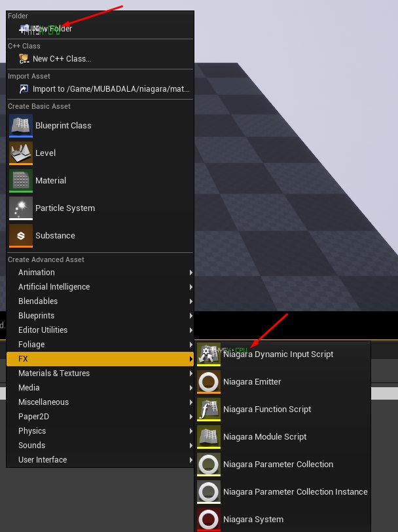Click the Substance asset icon

[x=21, y=235]
